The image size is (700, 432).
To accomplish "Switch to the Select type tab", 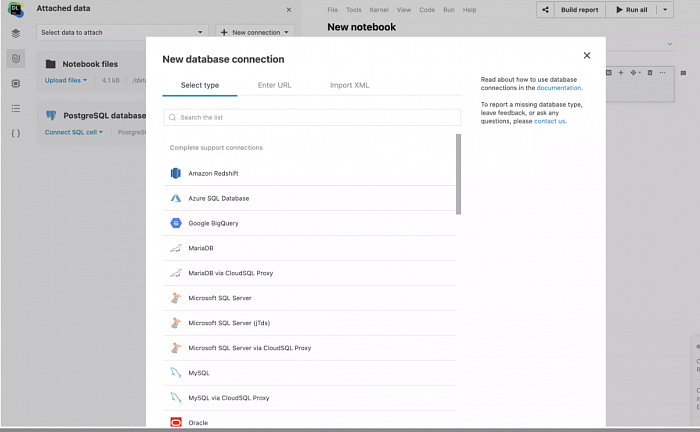I will point(200,85).
